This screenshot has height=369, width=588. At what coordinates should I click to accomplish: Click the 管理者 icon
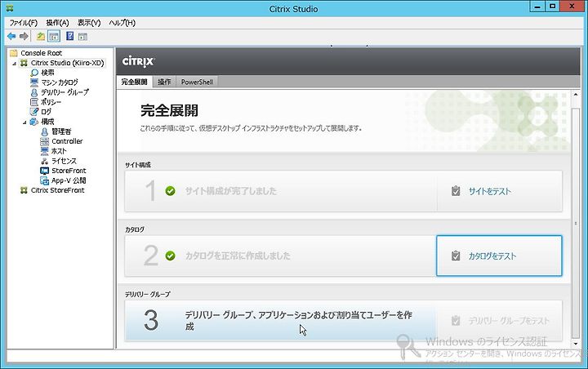(x=44, y=131)
